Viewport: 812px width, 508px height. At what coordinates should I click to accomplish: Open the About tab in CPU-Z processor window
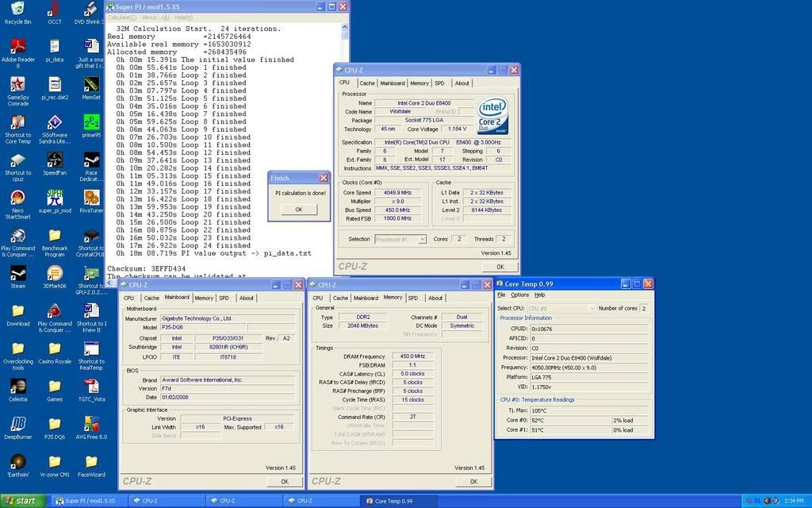462,83
